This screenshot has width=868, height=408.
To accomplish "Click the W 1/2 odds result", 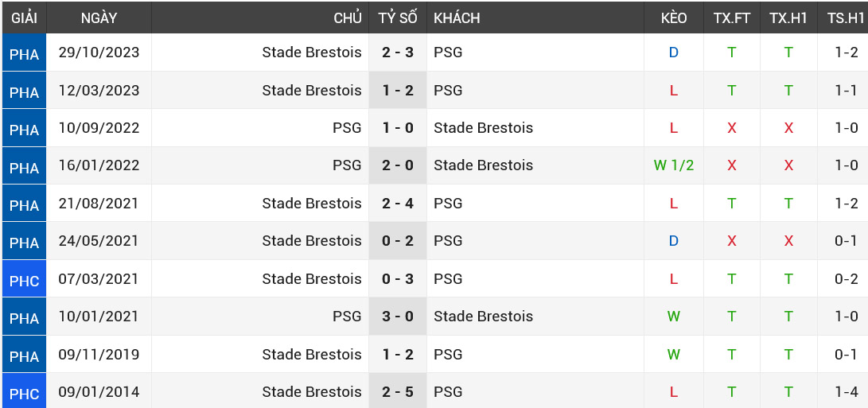I will (673, 165).
